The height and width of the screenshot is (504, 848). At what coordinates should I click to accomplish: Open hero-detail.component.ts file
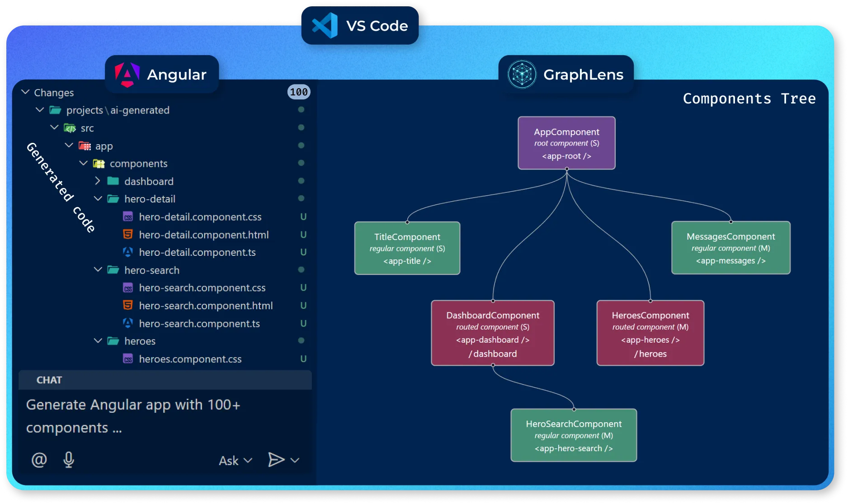[198, 252]
